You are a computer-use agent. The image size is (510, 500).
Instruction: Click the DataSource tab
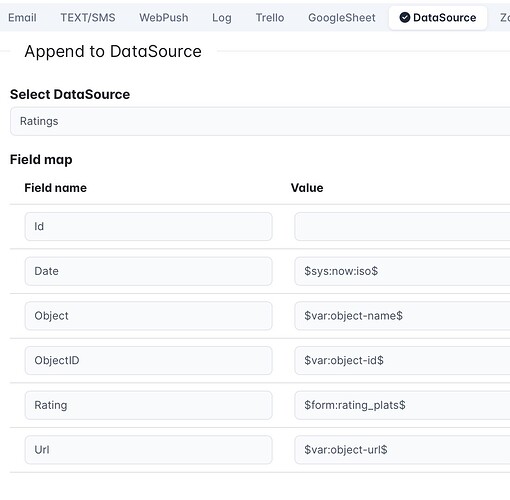(x=438, y=18)
